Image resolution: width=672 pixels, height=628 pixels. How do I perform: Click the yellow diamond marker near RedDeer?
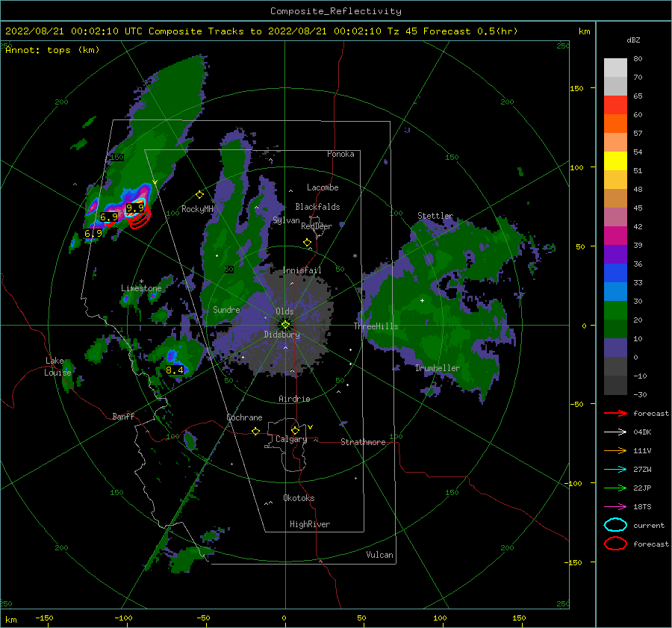pos(308,243)
